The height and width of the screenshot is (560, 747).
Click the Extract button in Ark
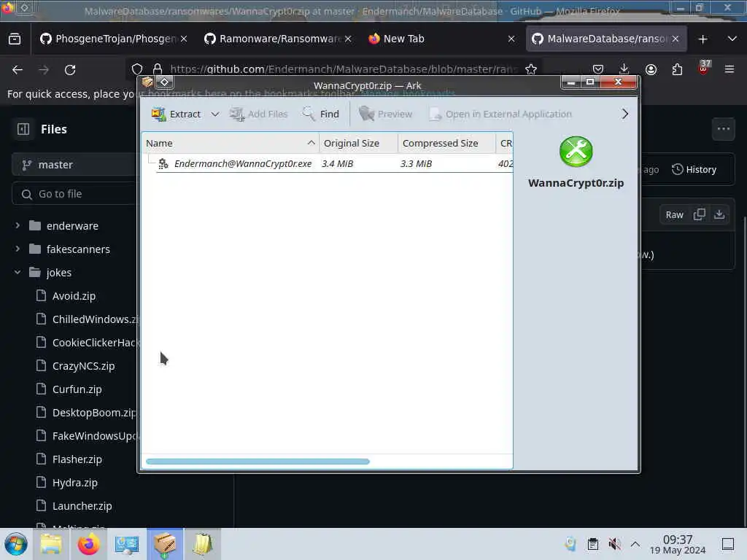point(176,114)
